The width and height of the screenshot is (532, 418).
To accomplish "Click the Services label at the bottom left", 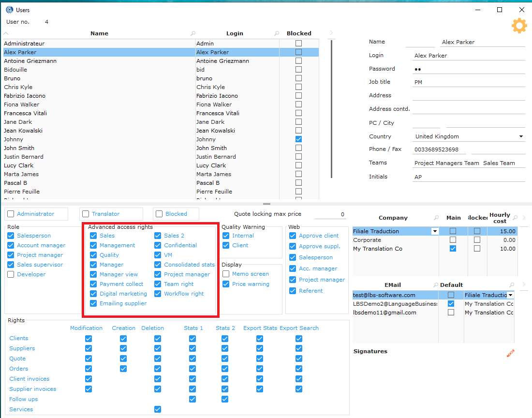I will click(x=21, y=409).
